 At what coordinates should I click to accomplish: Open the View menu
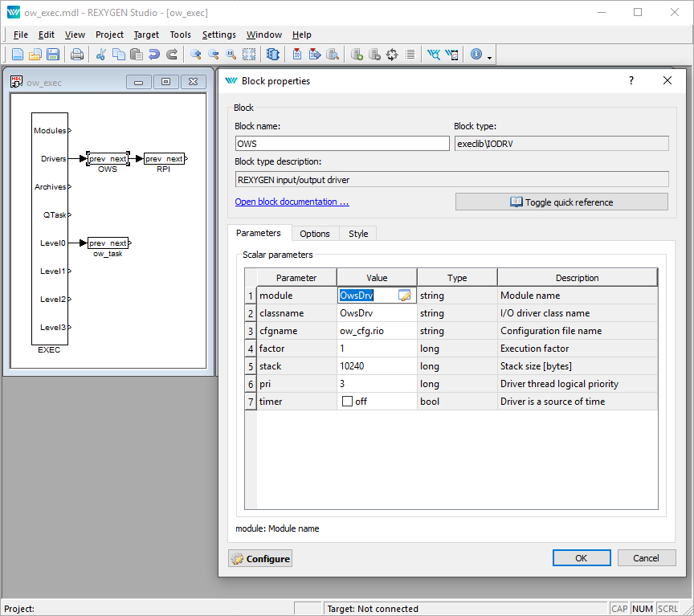point(75,35)
